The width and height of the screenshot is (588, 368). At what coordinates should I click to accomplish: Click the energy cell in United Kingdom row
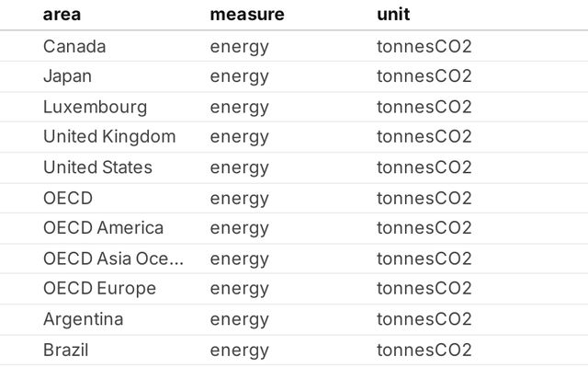pos(239,137)
